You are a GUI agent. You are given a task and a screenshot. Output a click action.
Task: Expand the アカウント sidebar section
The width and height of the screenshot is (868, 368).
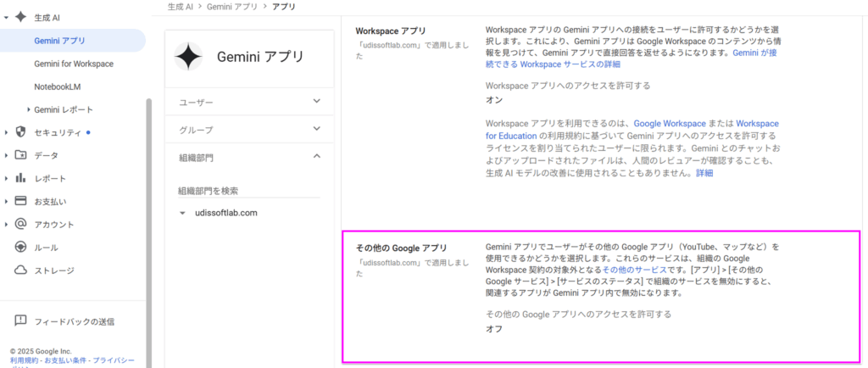(x=6, y=224)
